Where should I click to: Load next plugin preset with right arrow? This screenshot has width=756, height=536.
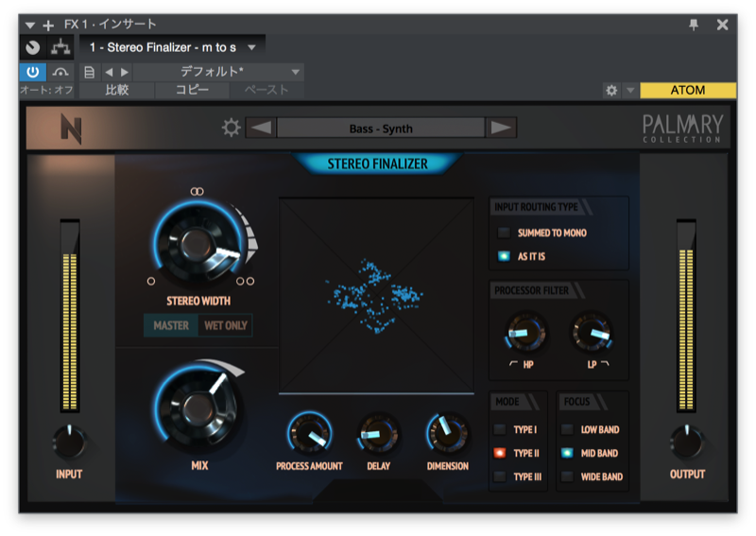(x=501, y=128)
